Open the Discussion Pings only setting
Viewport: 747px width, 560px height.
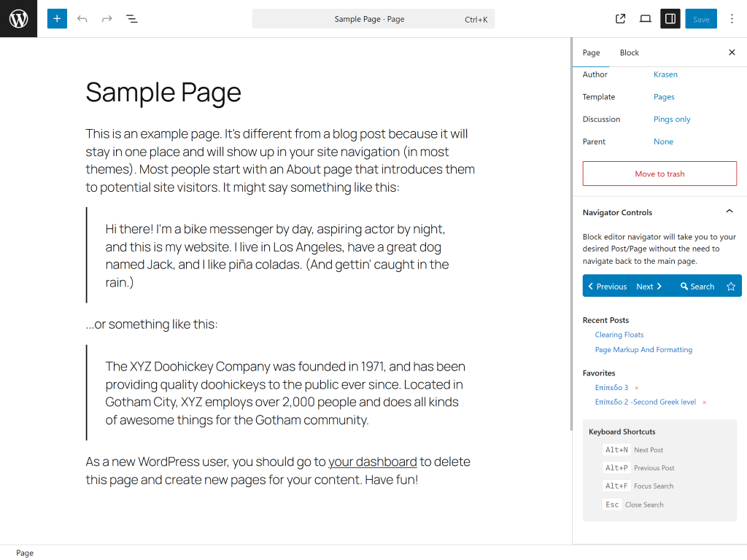tap(672, 120)
